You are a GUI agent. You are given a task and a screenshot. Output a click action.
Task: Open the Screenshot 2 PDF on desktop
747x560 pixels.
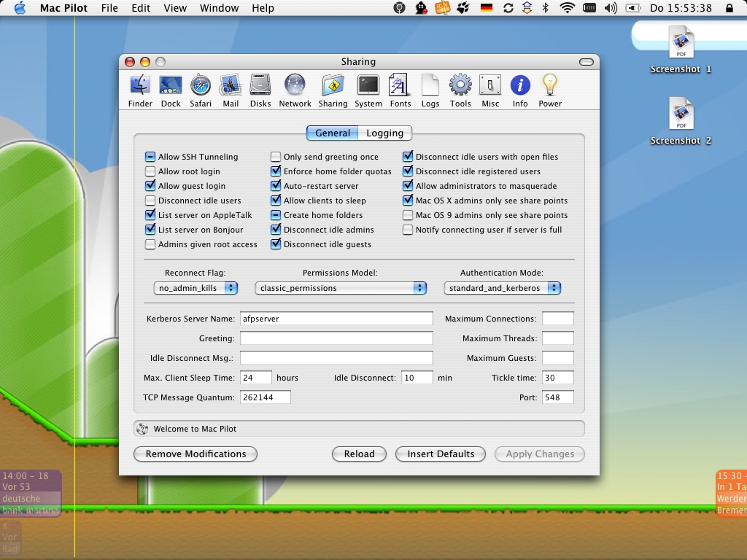[x=681, y=122]
